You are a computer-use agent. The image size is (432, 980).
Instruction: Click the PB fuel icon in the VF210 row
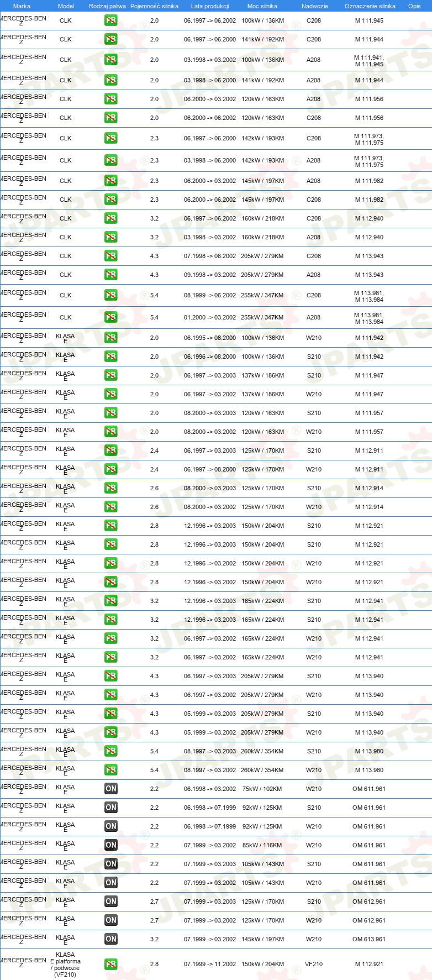coord(111,965)
